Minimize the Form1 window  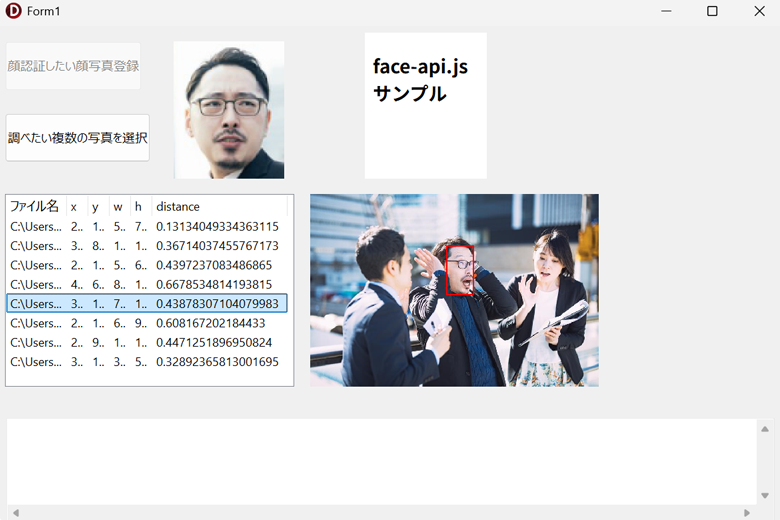click(666, 11)
